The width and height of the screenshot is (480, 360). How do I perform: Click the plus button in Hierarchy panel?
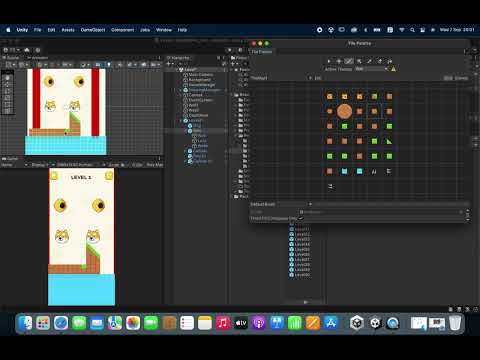coord(169,64)
